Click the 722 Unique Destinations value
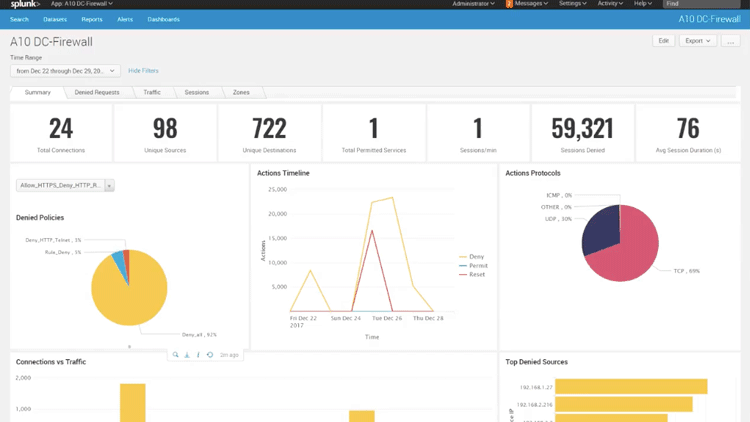The height and width of the screenshot is (422, 750). (x=269, y=128)
